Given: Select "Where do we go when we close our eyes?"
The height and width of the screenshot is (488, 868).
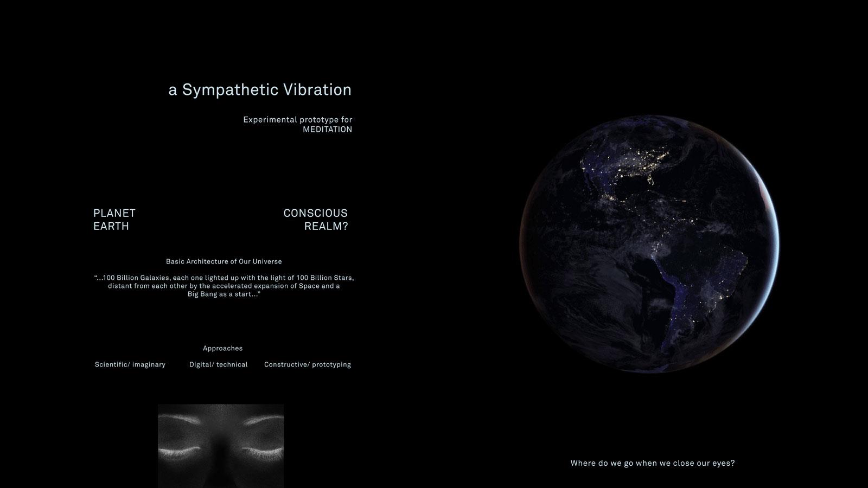Looking at the screenshot, I should coord(652,463).
